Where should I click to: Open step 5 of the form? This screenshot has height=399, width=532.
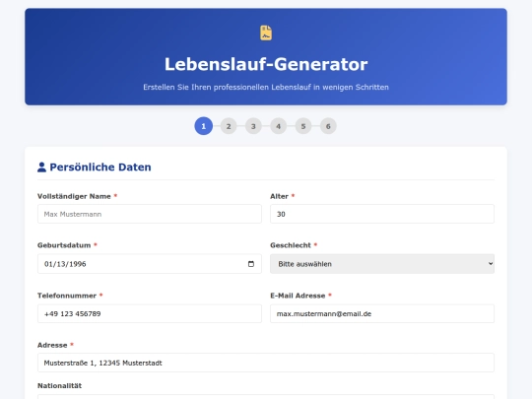coord(303,126)
